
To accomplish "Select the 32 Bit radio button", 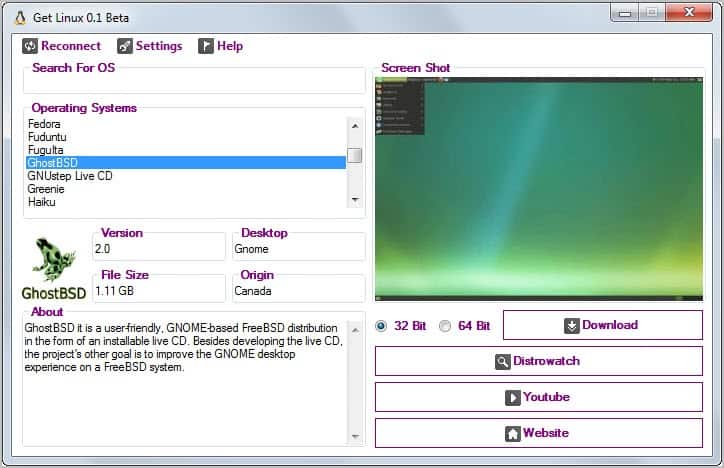I will [381, 326].
